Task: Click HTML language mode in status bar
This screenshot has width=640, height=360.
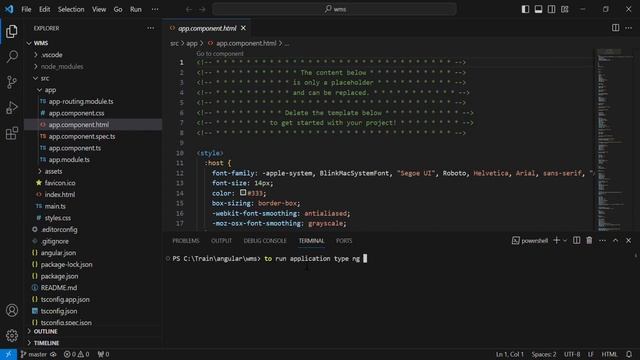Action: click(609, 354)
